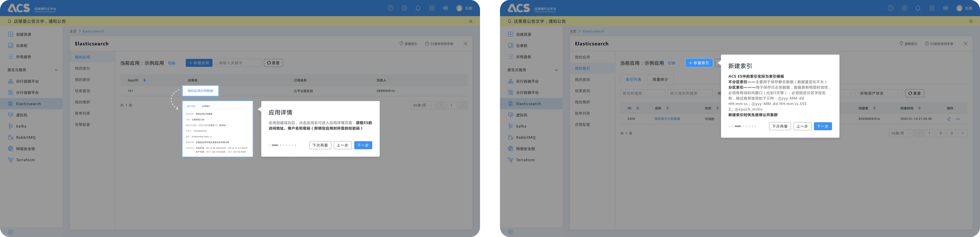Sort the index table by the ID column arrows

pos(637,108)
